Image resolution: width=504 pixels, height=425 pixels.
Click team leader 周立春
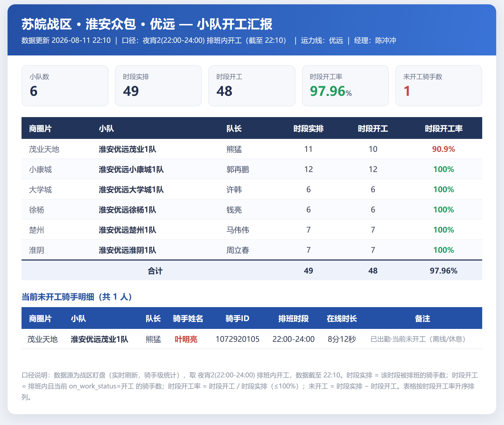point(238,250)
